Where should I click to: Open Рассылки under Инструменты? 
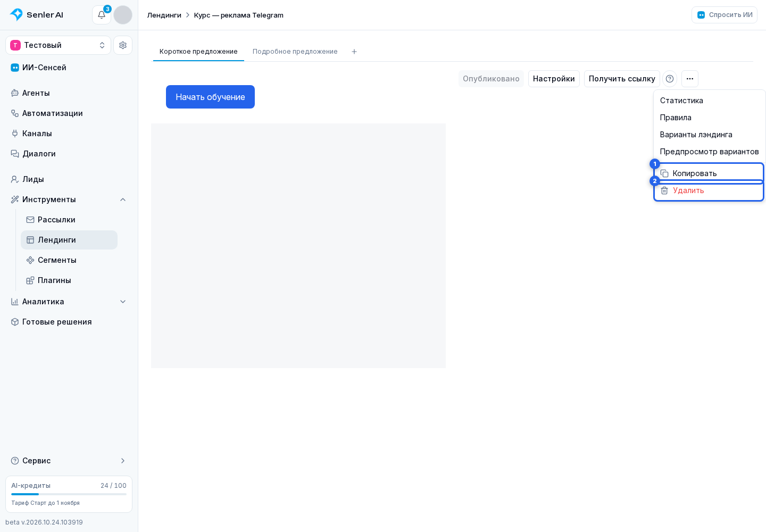(x=69, y=220)
